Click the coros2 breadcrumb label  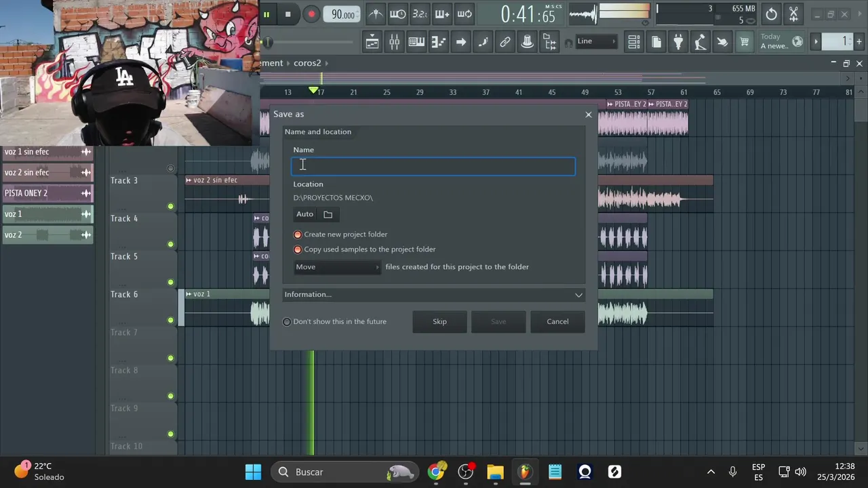307,63
